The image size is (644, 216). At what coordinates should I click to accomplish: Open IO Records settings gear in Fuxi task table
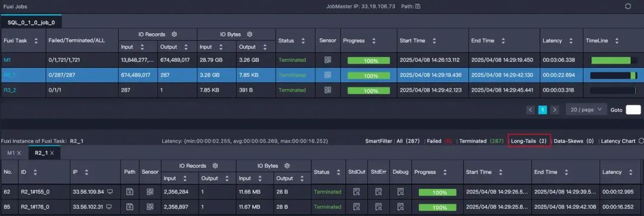click(174, 35)
